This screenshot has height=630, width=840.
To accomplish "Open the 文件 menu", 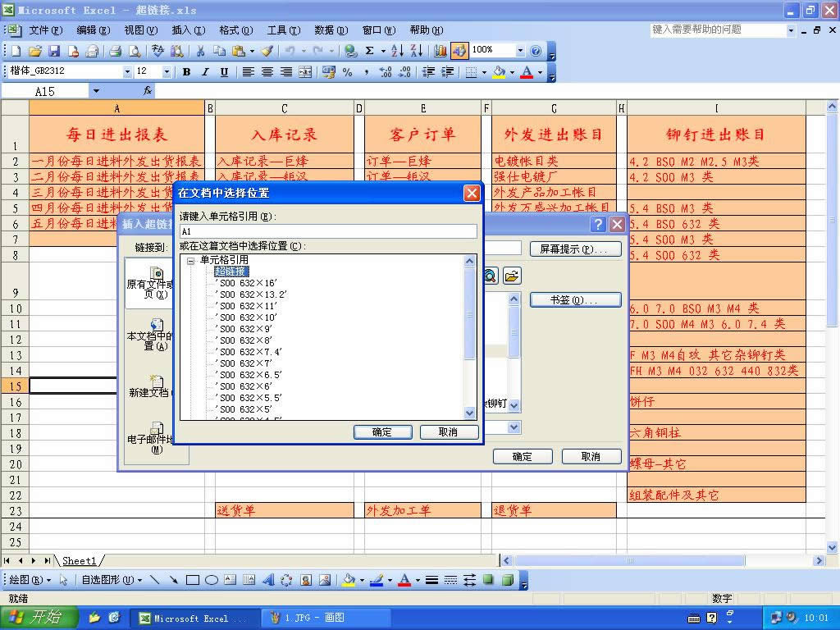I will pos(46,30).
